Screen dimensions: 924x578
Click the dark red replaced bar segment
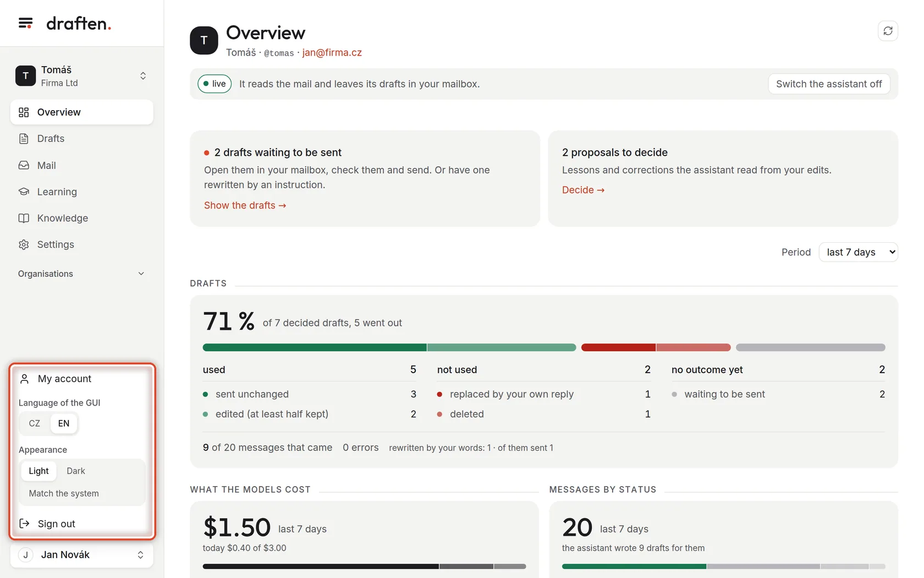618,347
